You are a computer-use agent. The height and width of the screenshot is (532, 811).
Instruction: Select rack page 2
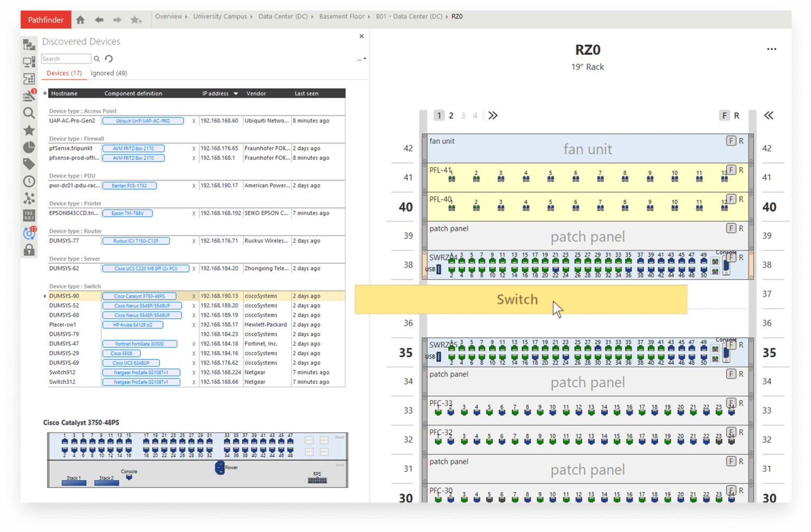click(x=451, y=116)
